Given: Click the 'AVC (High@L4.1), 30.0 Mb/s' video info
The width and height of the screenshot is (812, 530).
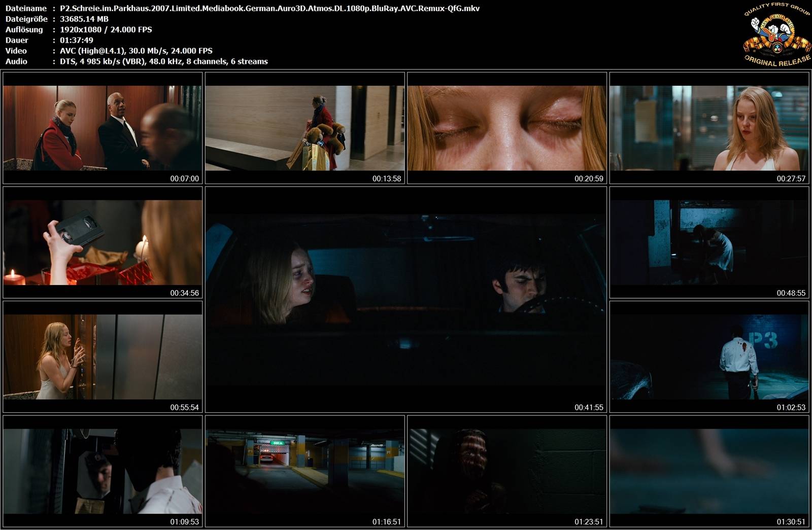Looking at the screenshot, I should pos(136,51).
